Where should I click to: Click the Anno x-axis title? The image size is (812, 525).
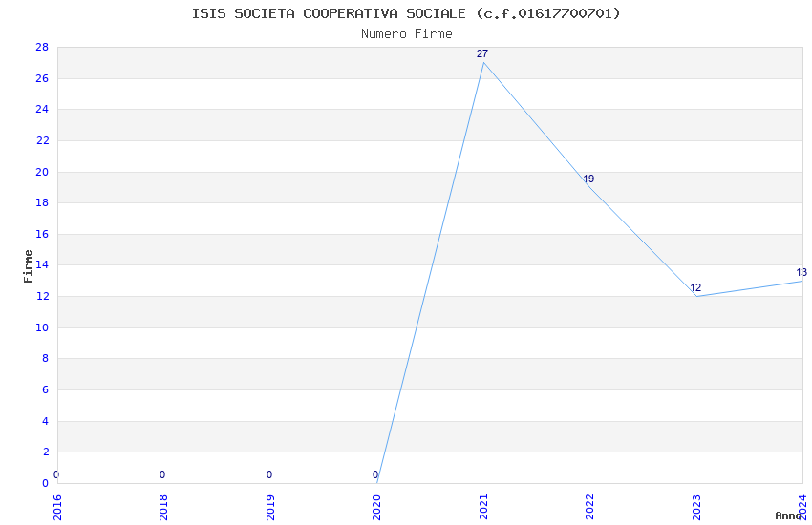click(x=788, y=515)
